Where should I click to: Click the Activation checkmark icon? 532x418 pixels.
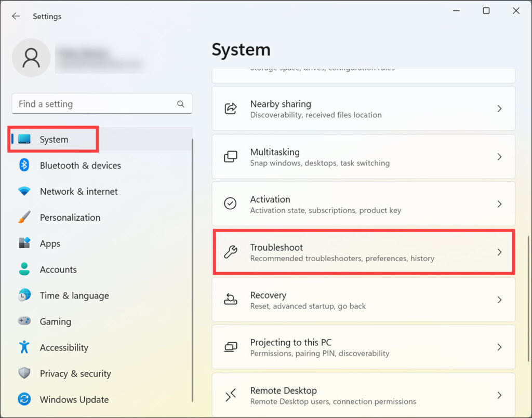230,204
